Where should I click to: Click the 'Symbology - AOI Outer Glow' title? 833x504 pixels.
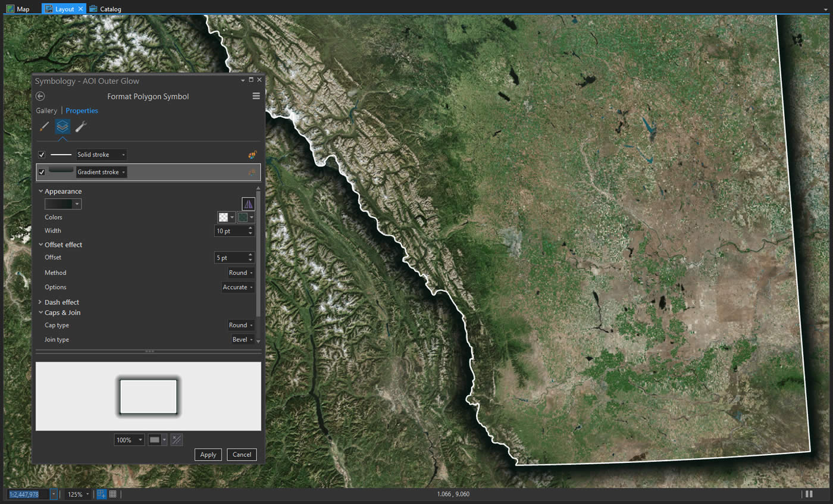[x=87, y=81]
